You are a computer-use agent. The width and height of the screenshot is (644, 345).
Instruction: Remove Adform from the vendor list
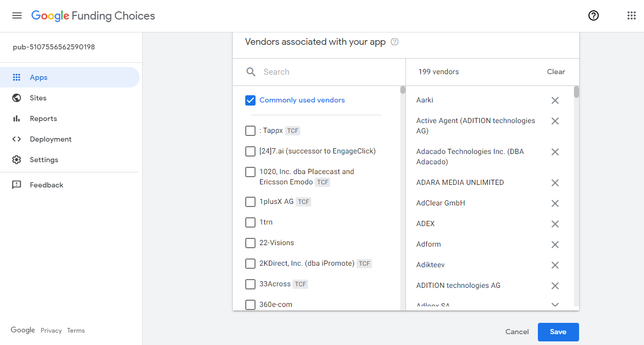coord(555,245)
